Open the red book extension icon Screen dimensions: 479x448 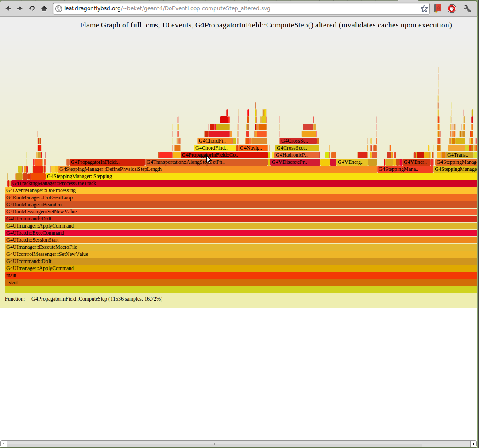tap(438, 8)
